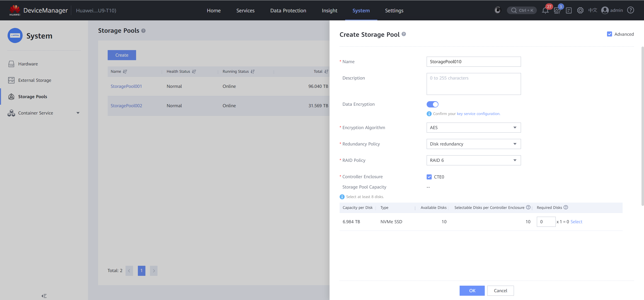Open the task monitor icon with badge 3

pyautogui.click(x=557, y=11)
